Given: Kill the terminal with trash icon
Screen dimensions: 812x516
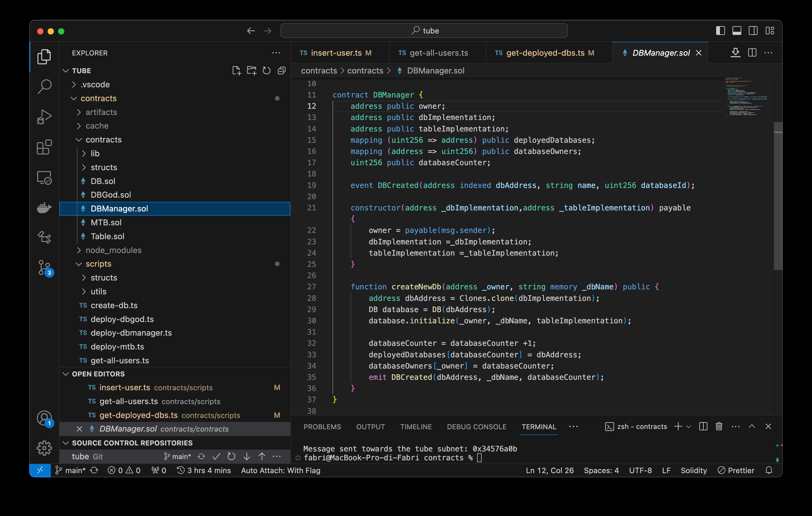Looking at the screenshot, I should [x=719, y=426].
